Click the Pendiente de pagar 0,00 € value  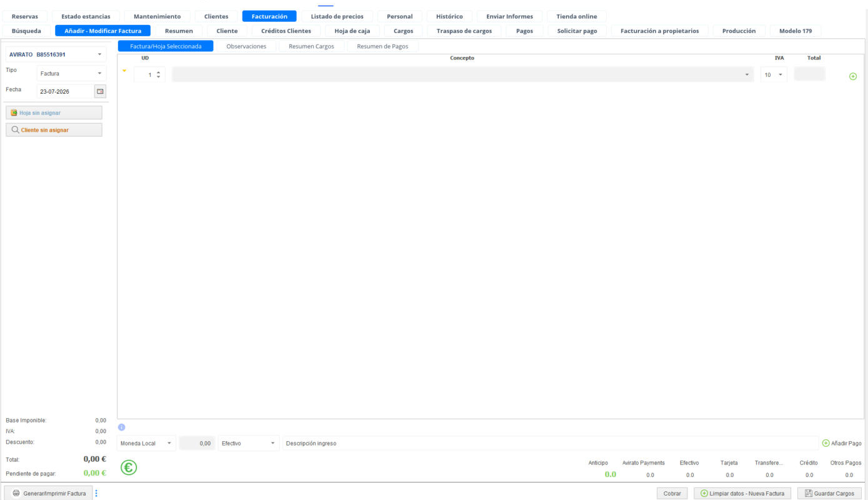pos(95,473)
